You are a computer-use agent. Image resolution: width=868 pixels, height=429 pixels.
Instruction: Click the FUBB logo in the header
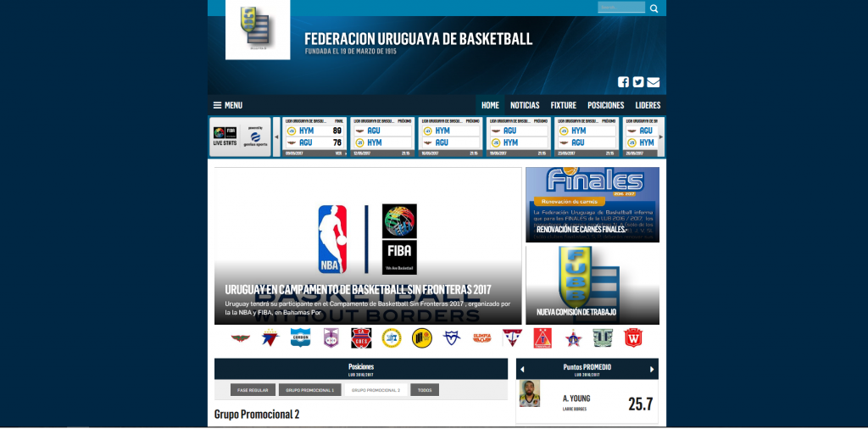pyautogui.click(x=258, y=30)
